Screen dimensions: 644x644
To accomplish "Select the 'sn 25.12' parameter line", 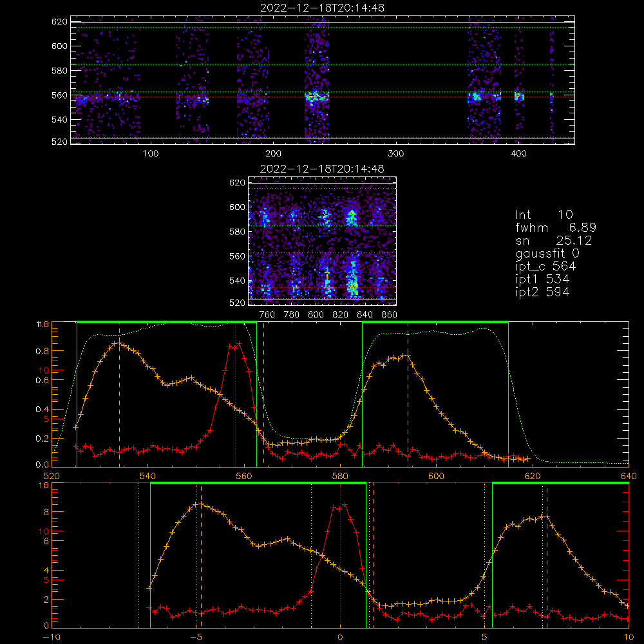I will 554,241.
